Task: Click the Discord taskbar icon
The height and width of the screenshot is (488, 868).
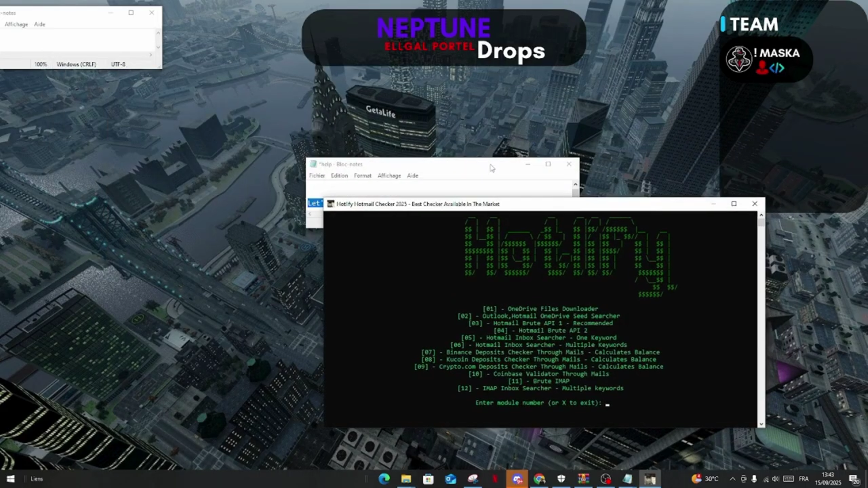Action: pos(517,479)
